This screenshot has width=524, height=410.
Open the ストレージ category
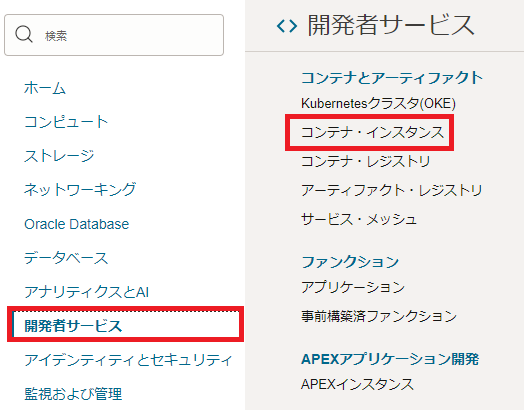(59, 156)
